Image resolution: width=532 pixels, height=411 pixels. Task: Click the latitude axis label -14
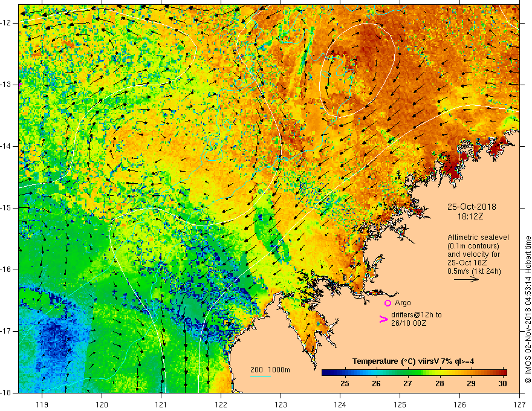[x=7, y=146]
